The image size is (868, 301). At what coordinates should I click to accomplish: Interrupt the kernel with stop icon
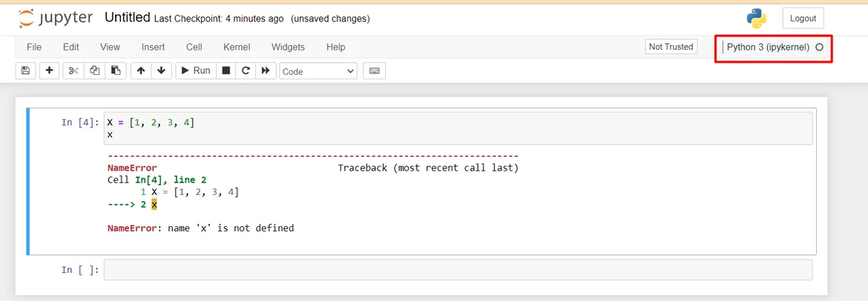[226, 70]
